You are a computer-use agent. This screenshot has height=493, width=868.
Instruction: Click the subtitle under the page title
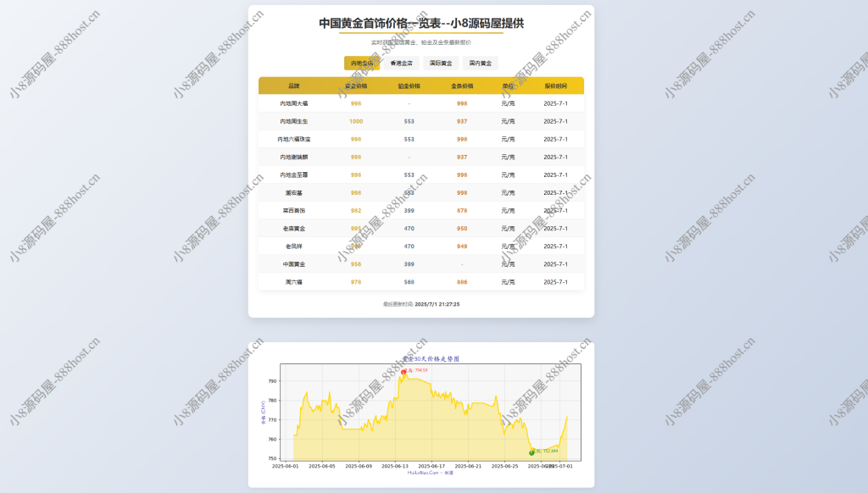click(x=421, y=42)
